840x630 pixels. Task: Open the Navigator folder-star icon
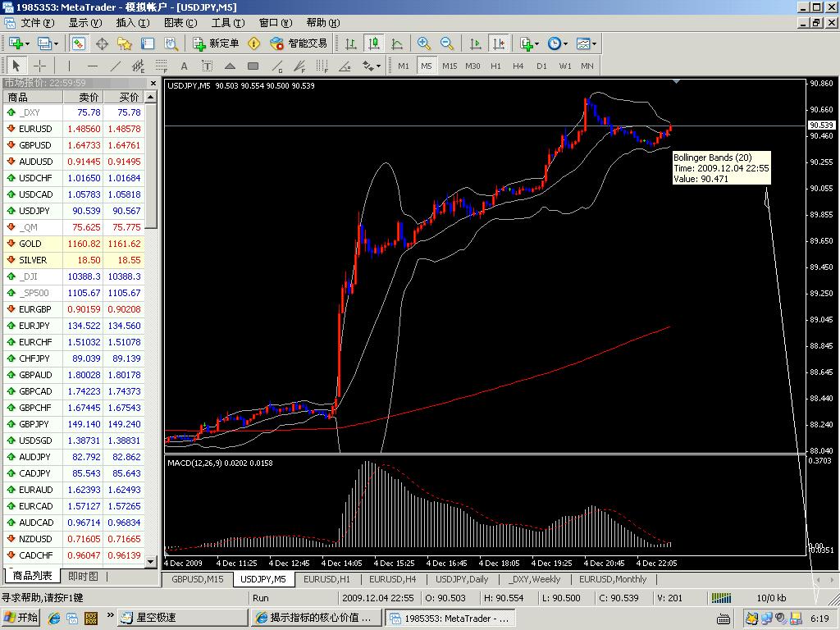point(125,43)
